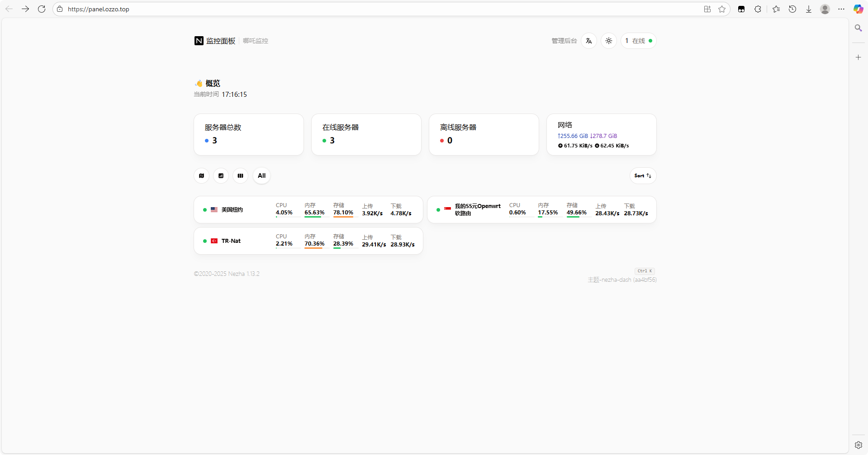This screenshot has height=455, width=868.
Task: Click the TR-Nat memory usage bar
Action: [315, 248]
